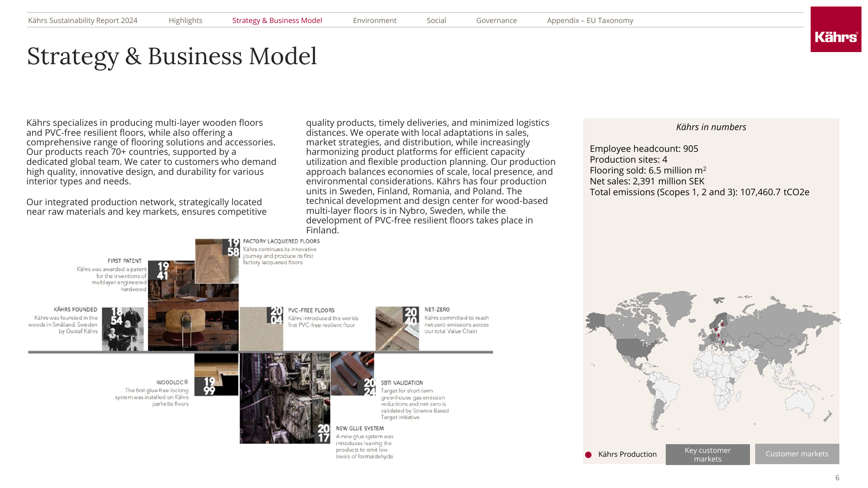Screen dimensions: 868x488
Task: Click the NEW GLUE SYSTEM caption heading
Action: [x=360, y=428]
